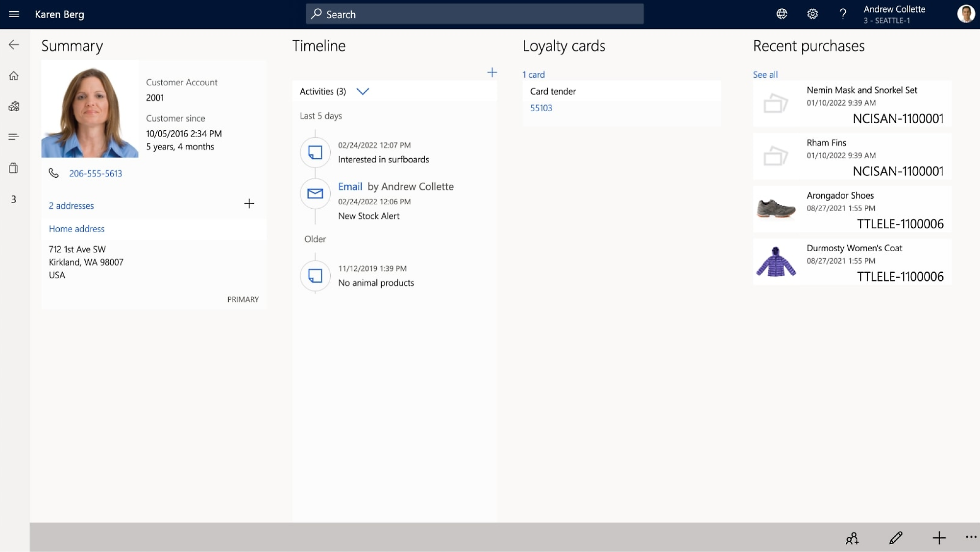Click the Durmosty Women's Coat thumbnail

tap(775, 261)
